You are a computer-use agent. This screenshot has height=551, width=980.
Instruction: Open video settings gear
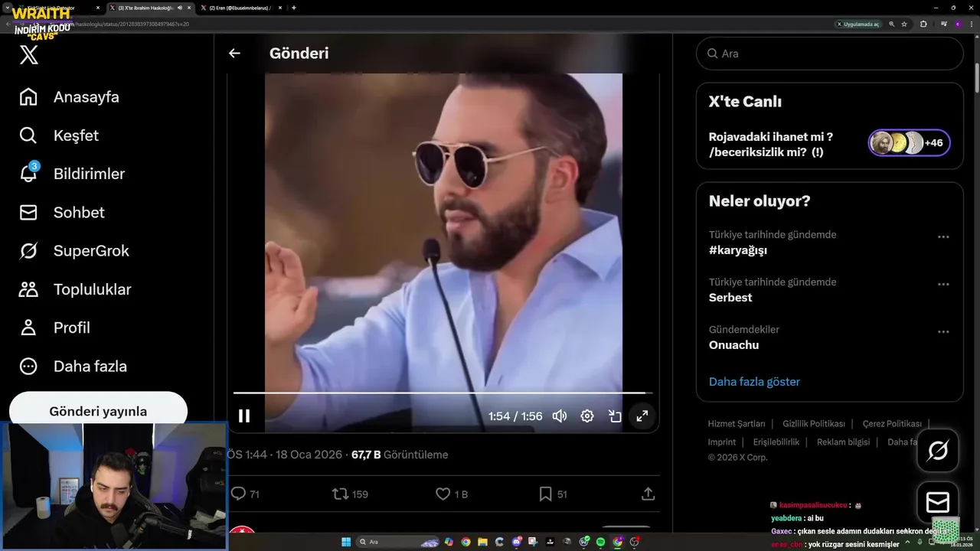(587, 416)
